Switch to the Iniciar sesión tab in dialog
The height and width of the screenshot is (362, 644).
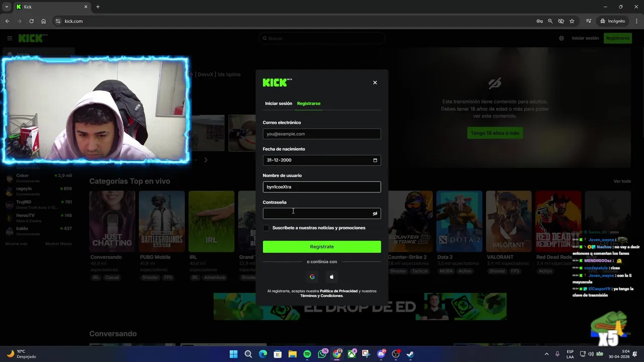(278, 104)
